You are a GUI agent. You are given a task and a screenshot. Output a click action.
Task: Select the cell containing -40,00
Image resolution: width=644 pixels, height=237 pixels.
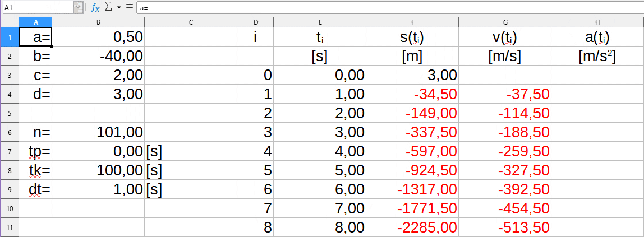point(98,56)
